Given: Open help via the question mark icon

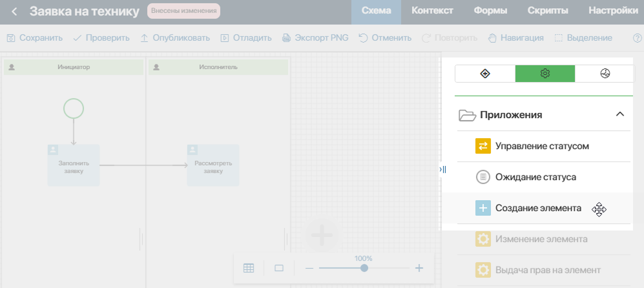Looking at the screenshot, I should 638,38.
